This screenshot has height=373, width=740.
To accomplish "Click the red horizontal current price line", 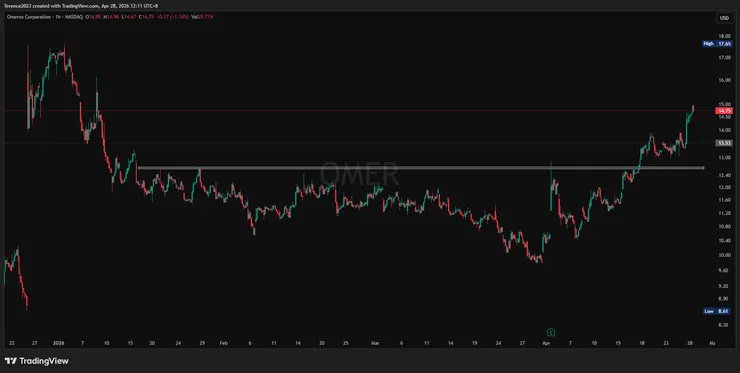I will click(359, 110).
